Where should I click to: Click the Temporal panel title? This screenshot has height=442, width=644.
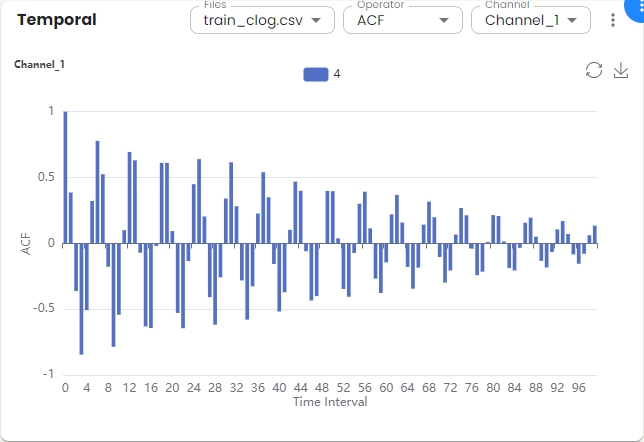pyautogui.click(x=57, y=20)
